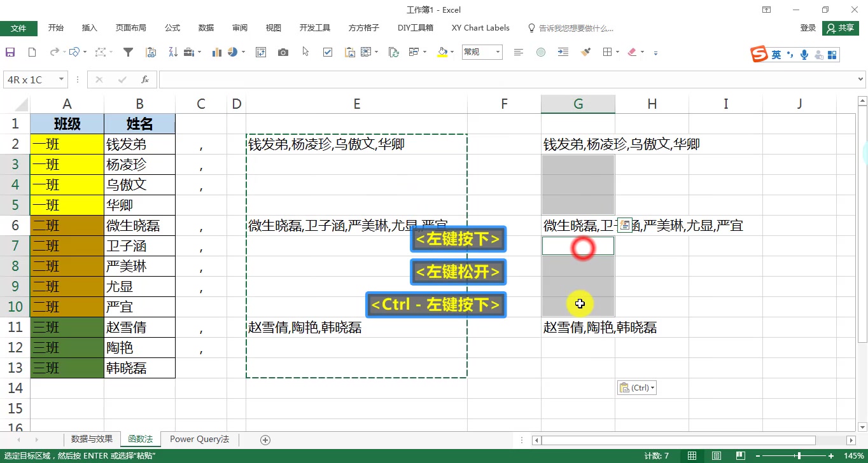The width and height of the screenshot is (868, 463).
Task: Create a new blank workbook icon
Action: (x=32, y=52)
